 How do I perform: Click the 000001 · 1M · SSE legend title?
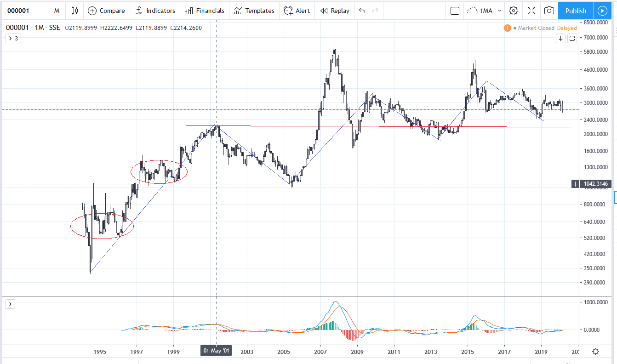point(33,28)
